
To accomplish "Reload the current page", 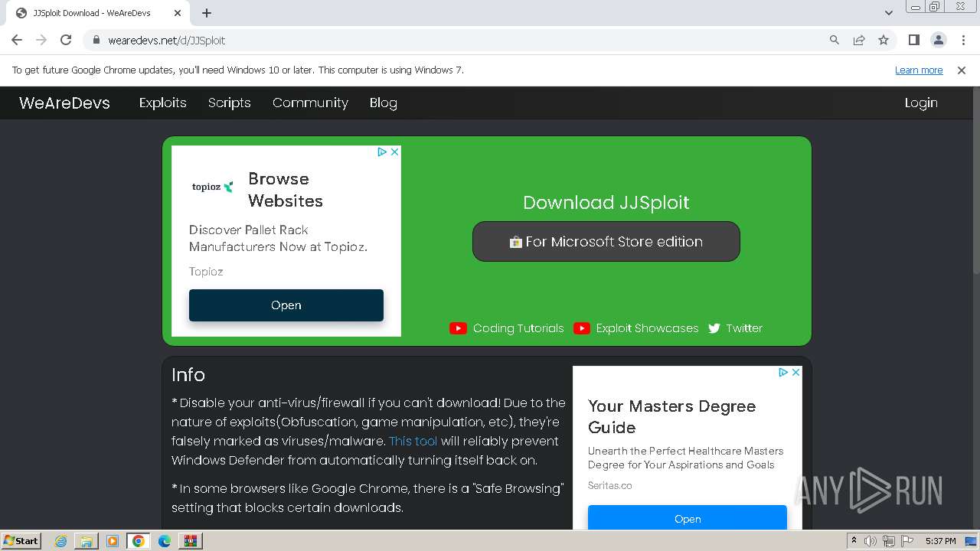I will point(66,40).
